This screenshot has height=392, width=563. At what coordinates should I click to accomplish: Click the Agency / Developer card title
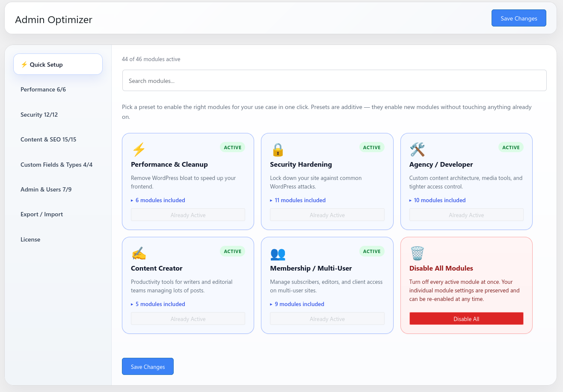pos(441,164)
